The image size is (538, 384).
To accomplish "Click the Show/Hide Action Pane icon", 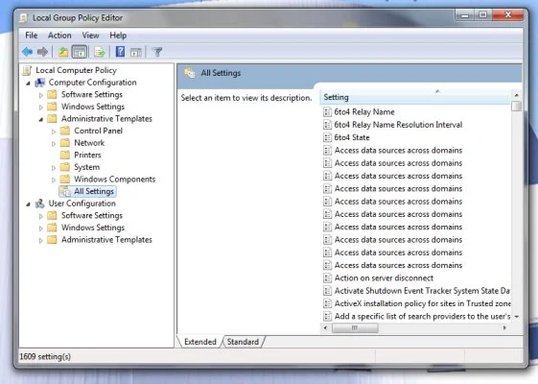I will tap(136, 53).
